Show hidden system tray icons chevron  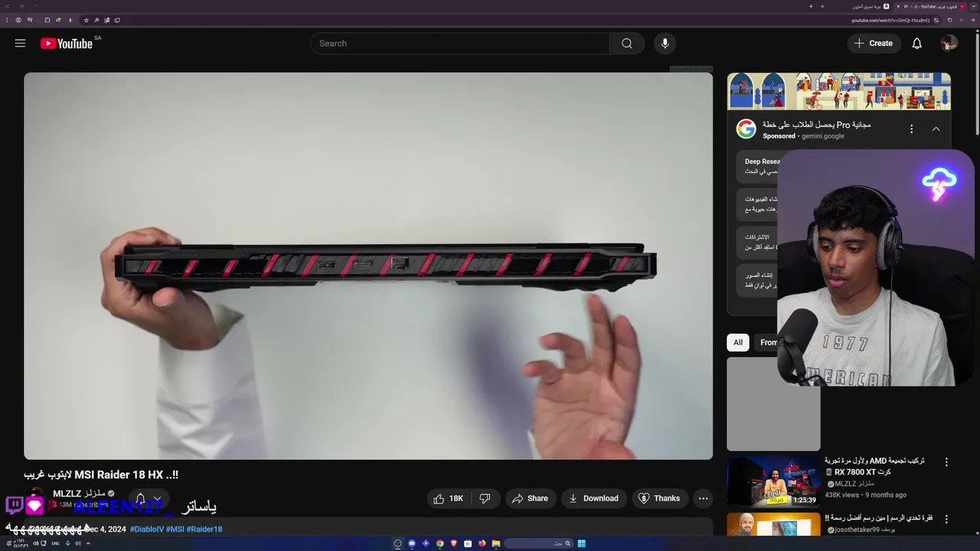pyautogui.click(x=88, y=543)
